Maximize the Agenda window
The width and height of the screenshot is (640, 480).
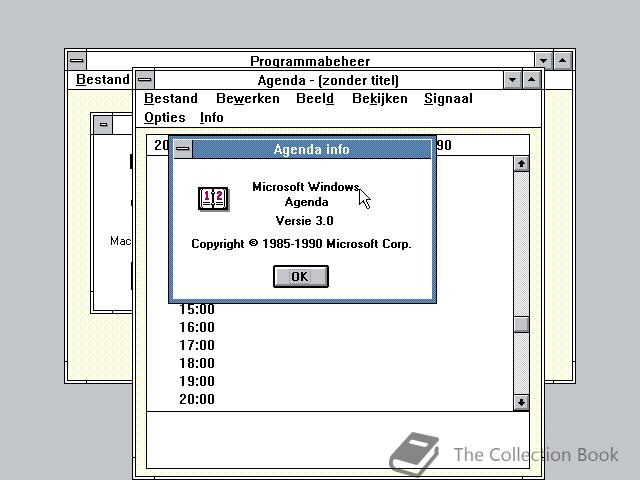(x=531, y=80)
